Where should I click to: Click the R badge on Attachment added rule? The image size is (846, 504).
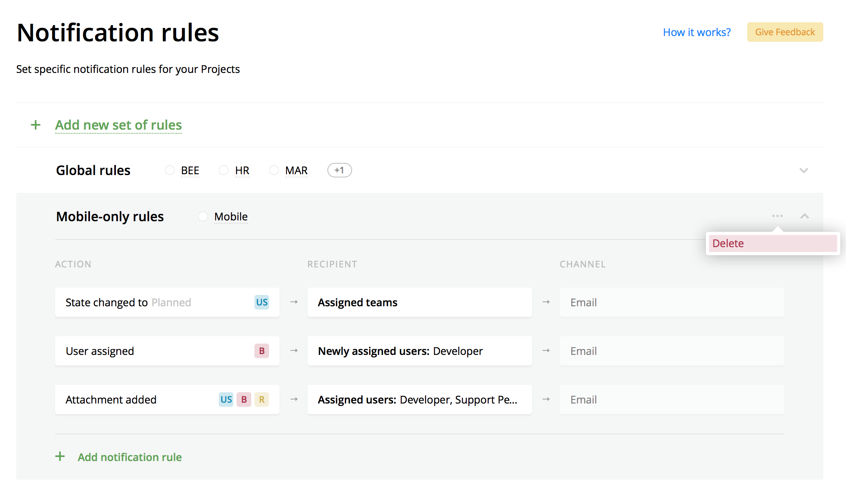[x=262, y=399]
